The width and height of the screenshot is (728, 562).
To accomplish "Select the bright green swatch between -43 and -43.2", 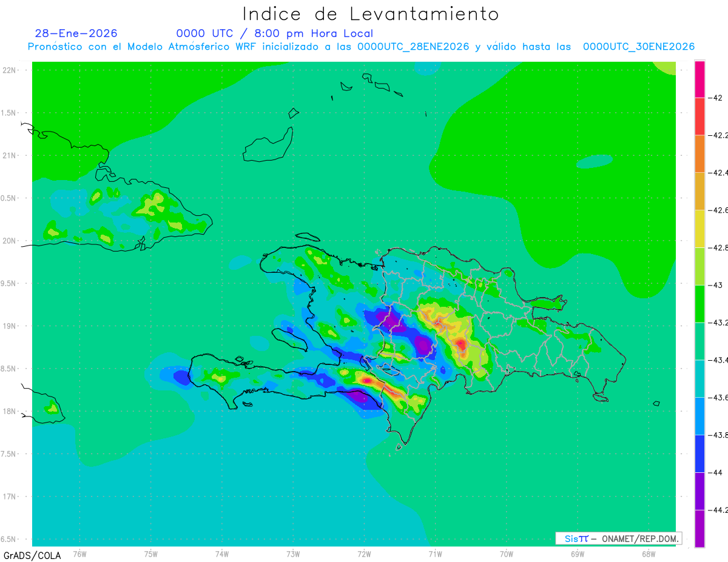I will pos(699,304).
